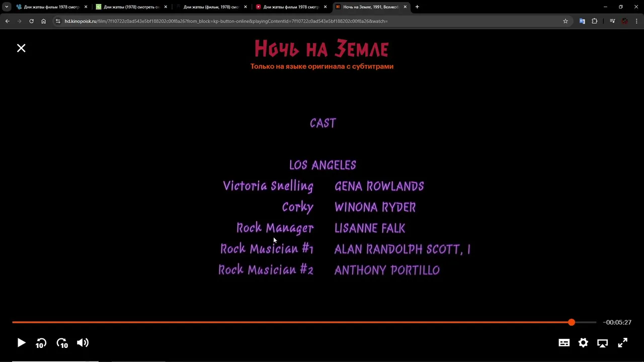Open the Extensions puzzle menu
Screen dimensions: 644x362
(x=594, y=21)
